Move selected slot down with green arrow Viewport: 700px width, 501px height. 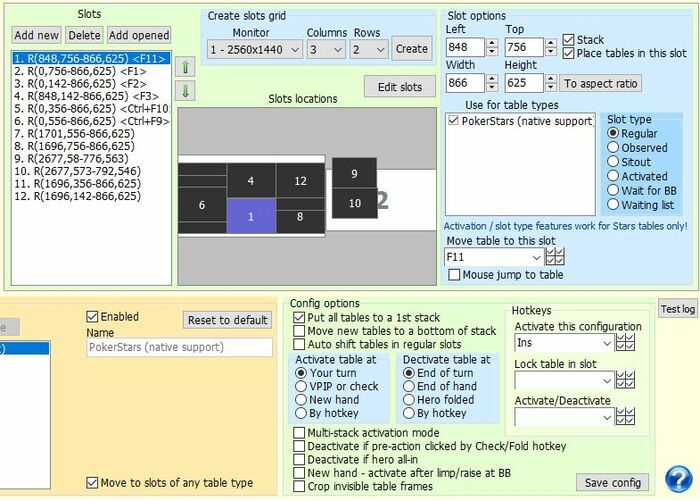point(185,92)
